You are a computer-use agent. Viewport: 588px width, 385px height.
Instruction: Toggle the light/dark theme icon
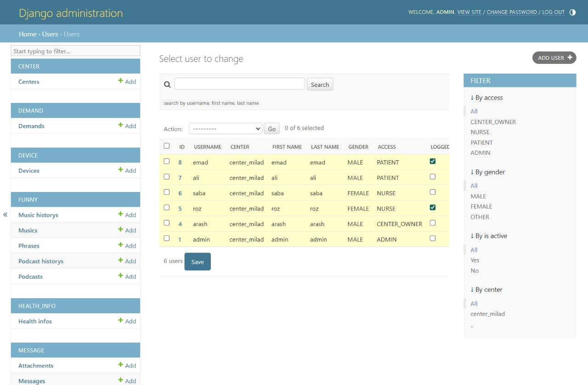tap(572, 12)
